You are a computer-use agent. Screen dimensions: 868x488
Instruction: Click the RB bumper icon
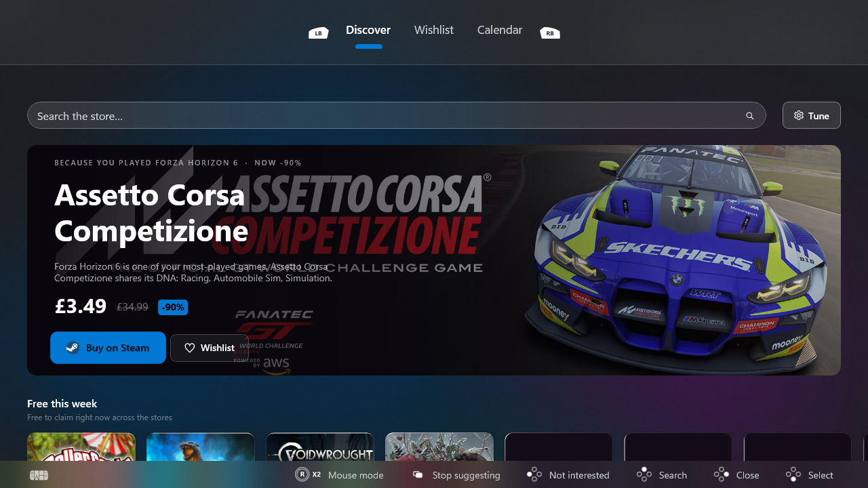[550, 33]
